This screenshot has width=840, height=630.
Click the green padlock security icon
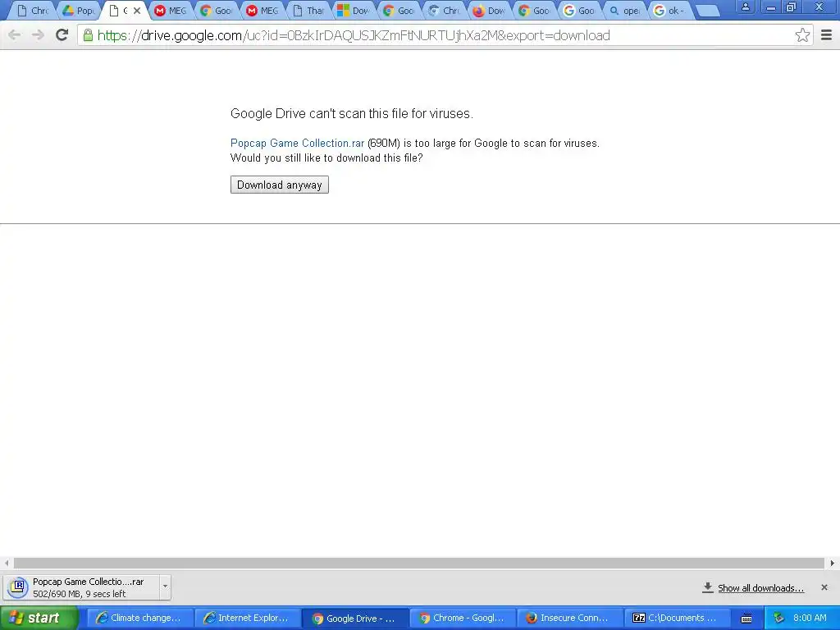pyautogui.click(x=88, y=35)
